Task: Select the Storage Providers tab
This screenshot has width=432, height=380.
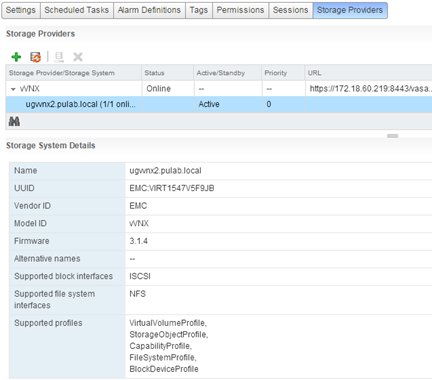Action: (x=350, y=10)
